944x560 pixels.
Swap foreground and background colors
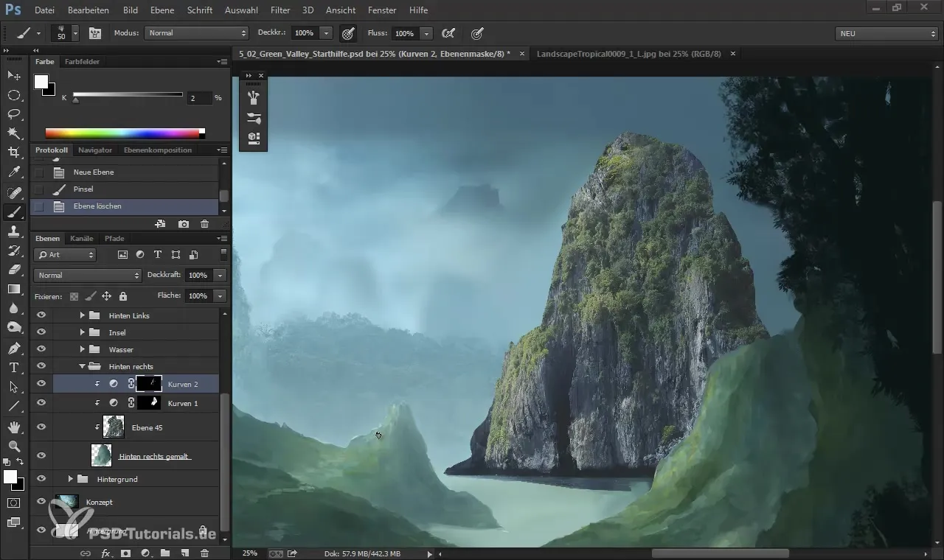tap(20, 462)
